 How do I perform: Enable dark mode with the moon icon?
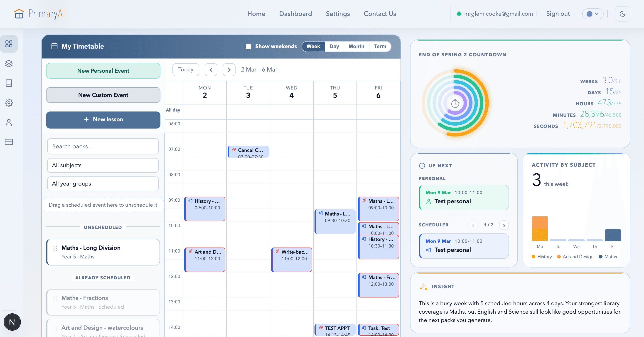[623, 14]
